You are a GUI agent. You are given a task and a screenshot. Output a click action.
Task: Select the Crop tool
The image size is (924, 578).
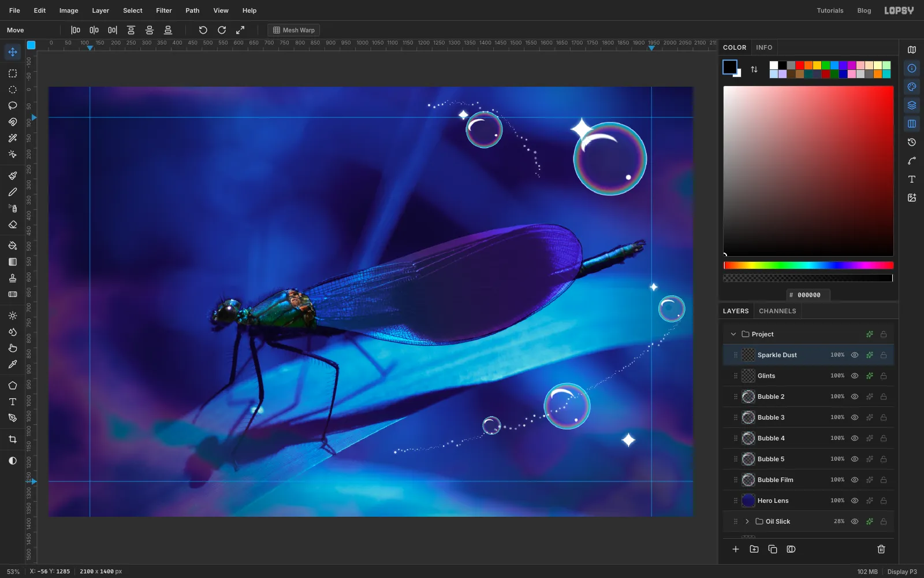pos(13,439)
